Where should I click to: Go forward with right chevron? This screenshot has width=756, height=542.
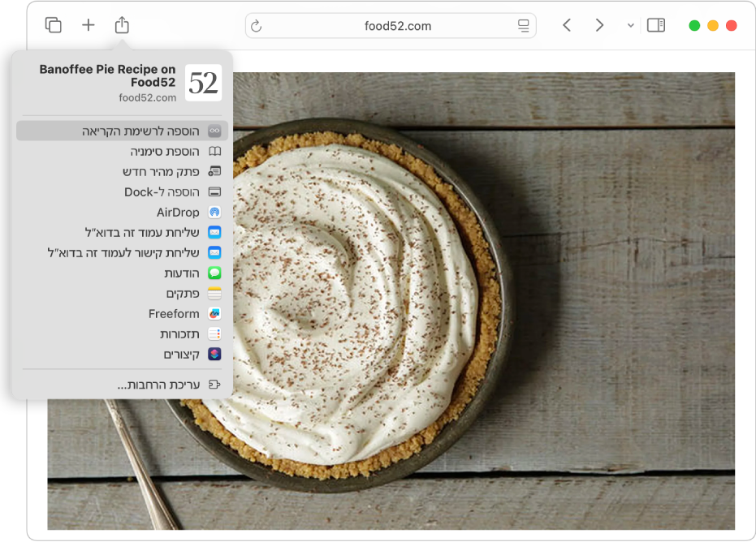point(599,25)
